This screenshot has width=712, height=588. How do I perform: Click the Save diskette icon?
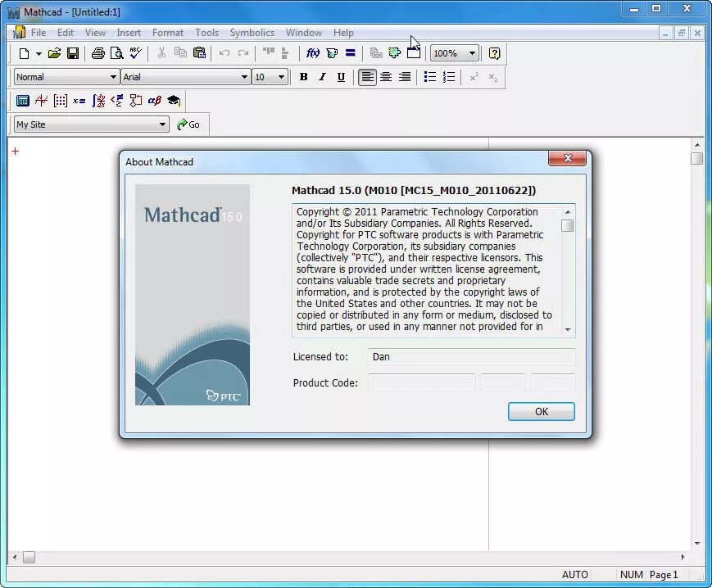(73, 53)
